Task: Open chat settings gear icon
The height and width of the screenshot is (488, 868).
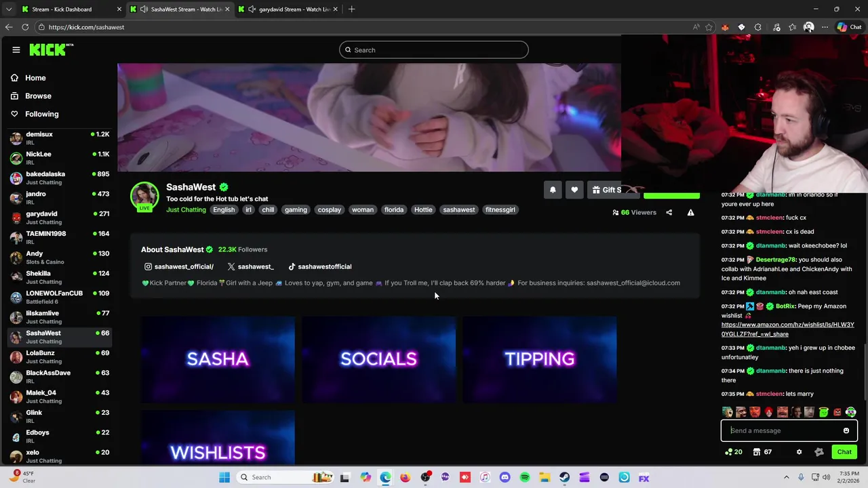Action: pos(799,452)
